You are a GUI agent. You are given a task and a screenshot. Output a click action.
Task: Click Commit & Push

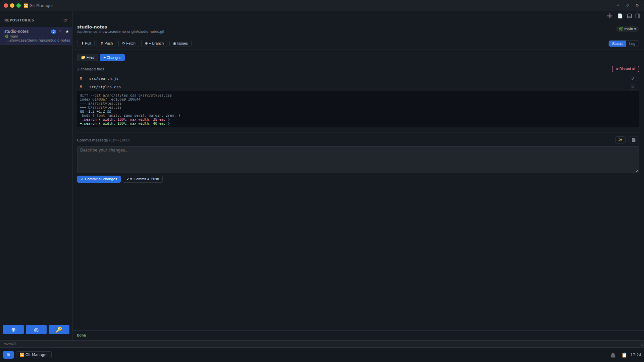[143, 179]
